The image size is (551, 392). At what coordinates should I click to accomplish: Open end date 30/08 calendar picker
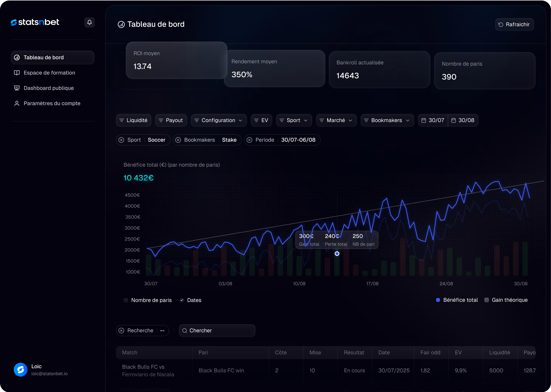[x=463, y=120]
